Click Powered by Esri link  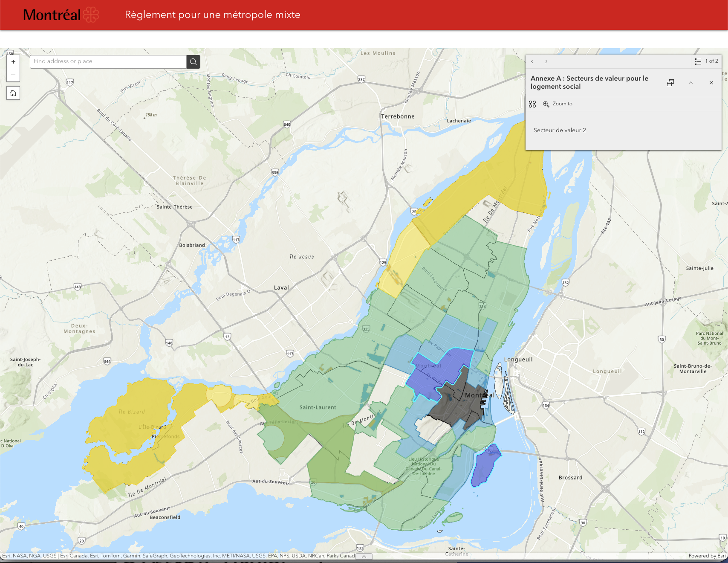[x=707, y=556]
